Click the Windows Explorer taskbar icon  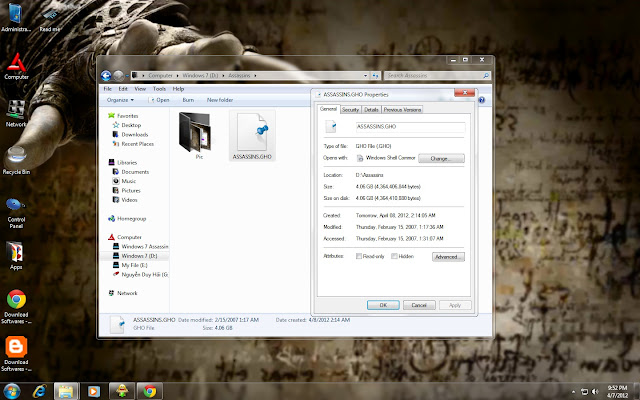click(x=66, y=391)
